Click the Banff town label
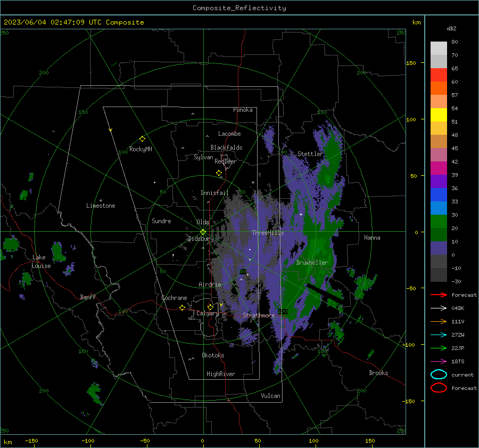The height and width of the screenshot is (448, 479). pyautogui.click(x=88, y=297)
